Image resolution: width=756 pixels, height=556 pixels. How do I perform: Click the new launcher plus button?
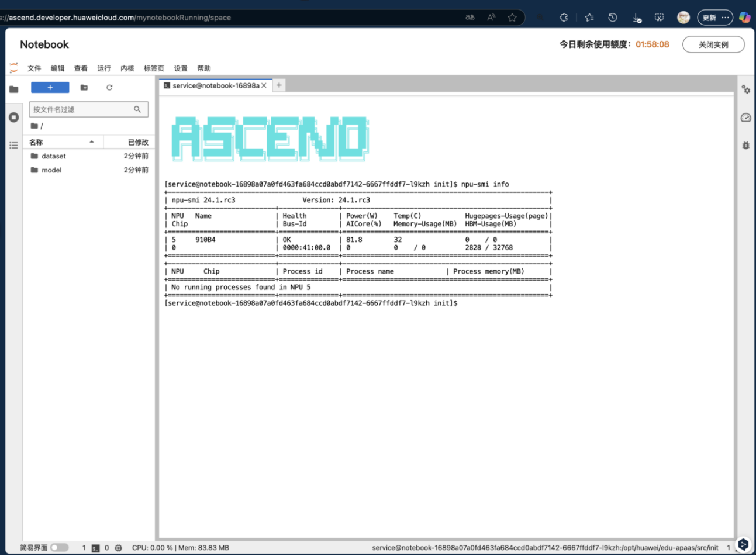click(50, 87)
